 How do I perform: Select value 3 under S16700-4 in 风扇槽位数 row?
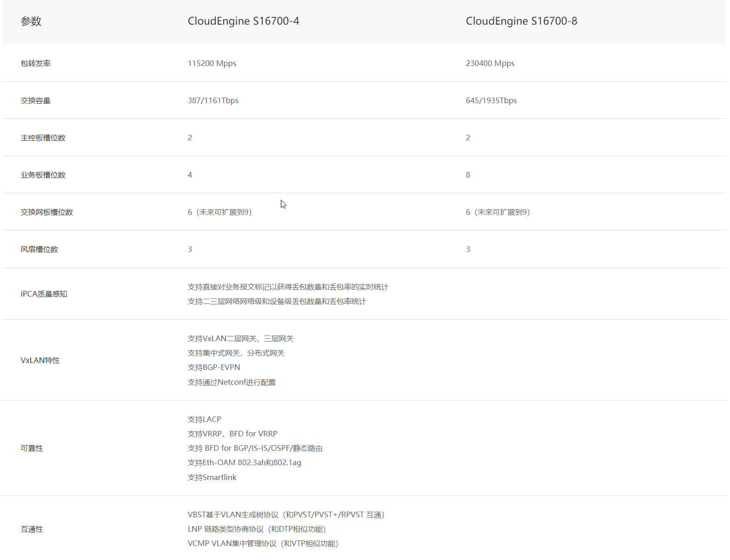coord(190,249)
